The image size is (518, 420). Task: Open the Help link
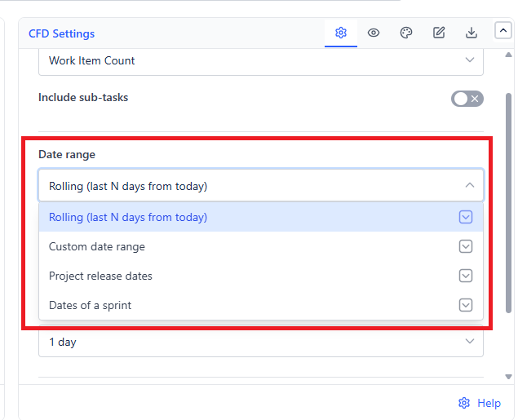click(x=489, y=403)
